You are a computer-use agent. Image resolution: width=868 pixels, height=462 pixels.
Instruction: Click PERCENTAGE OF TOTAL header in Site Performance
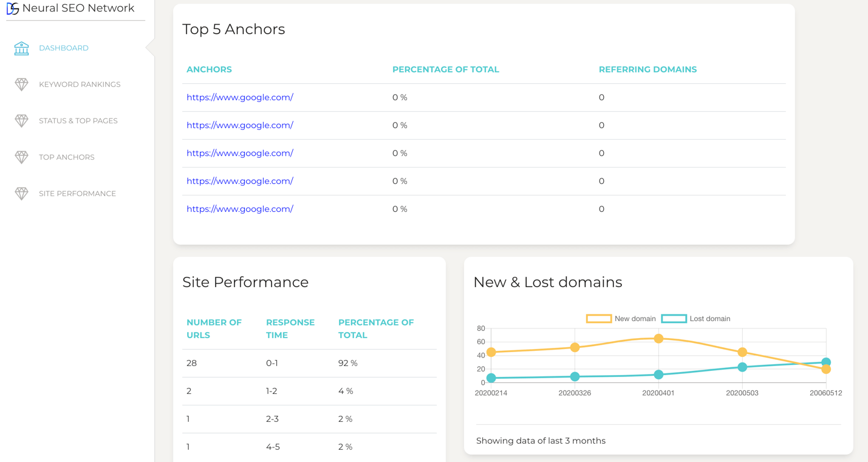(376, 328)
